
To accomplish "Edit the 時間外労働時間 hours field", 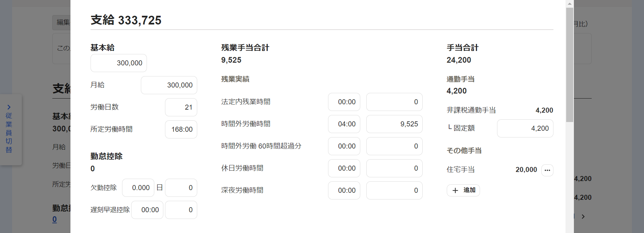I will (x=344, y=124).
